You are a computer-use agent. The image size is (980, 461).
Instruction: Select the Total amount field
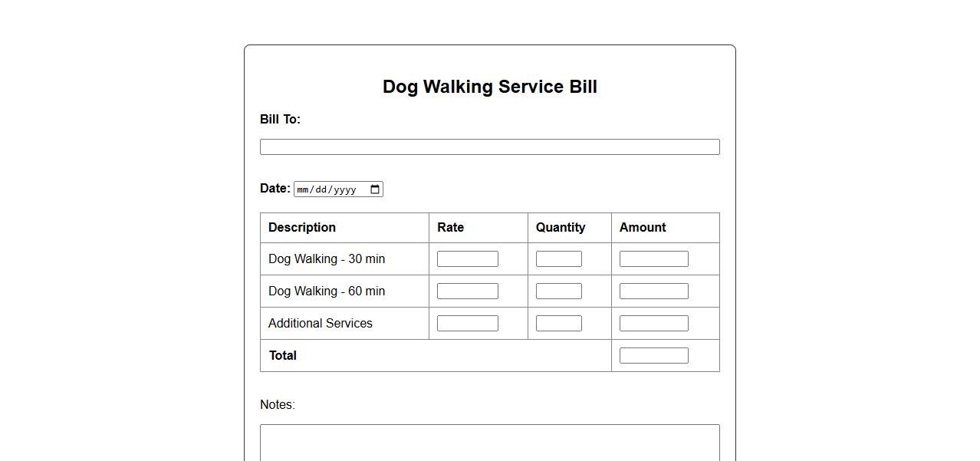coord(653,356)
